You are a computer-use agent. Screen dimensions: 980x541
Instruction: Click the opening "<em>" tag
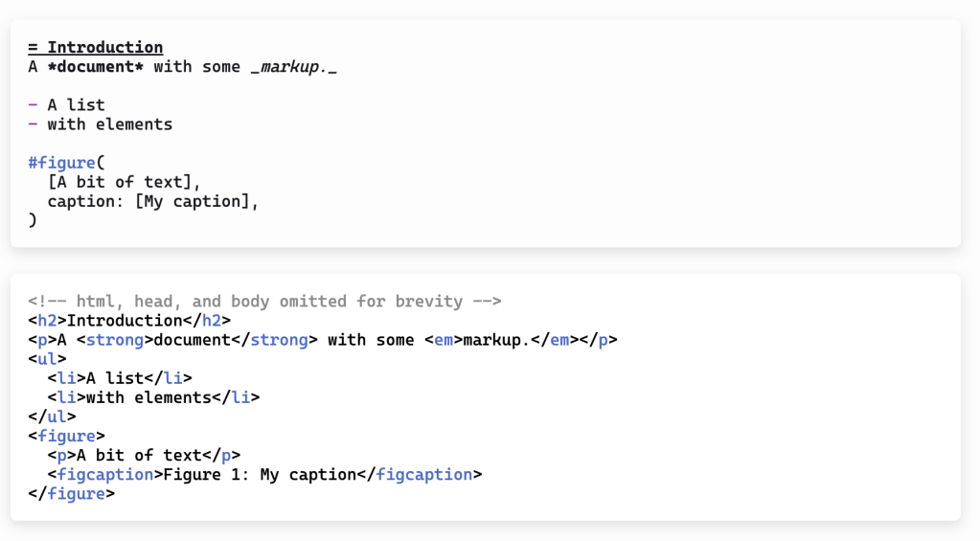pos(444,340)
